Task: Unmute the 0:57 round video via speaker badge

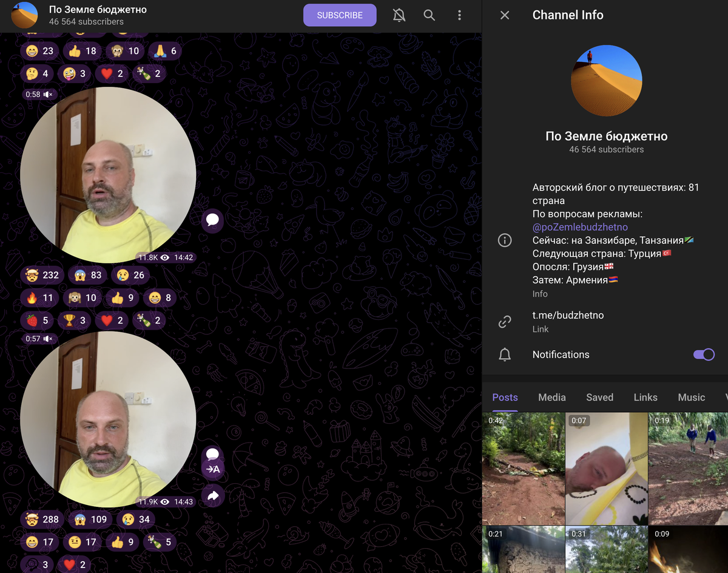Action: (x=40, y=339)
